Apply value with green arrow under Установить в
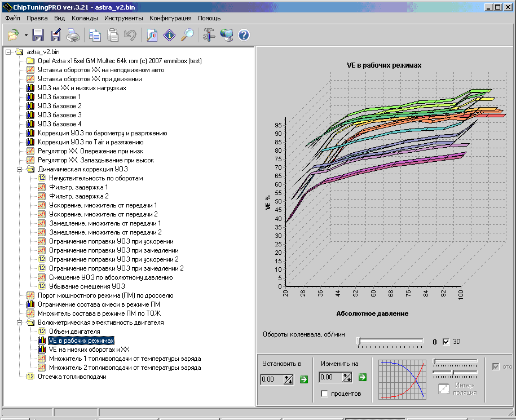The width and height of the screenshot is (516, 420). (x=304, y=379)
